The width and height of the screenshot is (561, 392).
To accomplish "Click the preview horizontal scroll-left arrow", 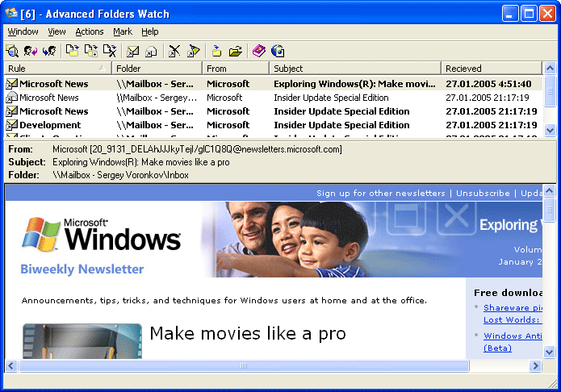I will pyautogui.click(x=11, y=366).
